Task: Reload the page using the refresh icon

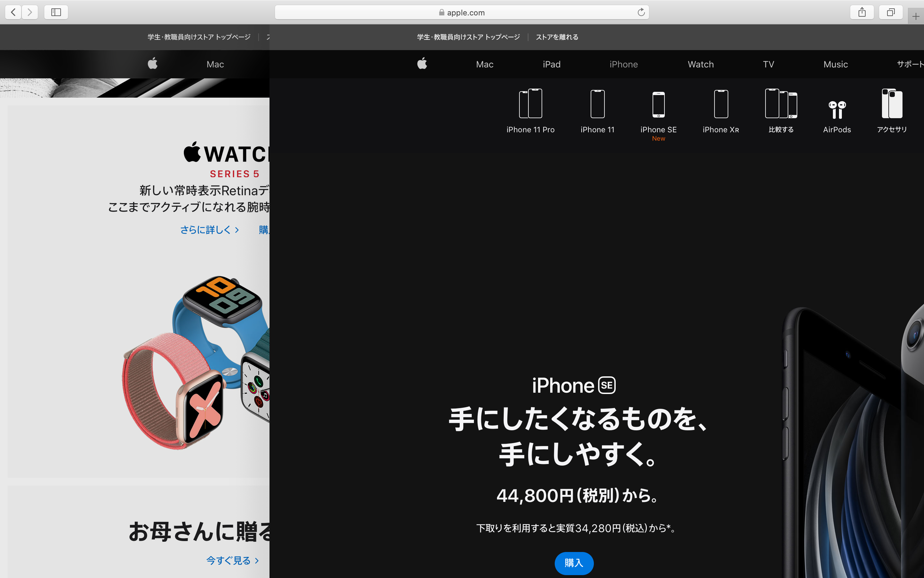Action: click(x=641, y=12)
